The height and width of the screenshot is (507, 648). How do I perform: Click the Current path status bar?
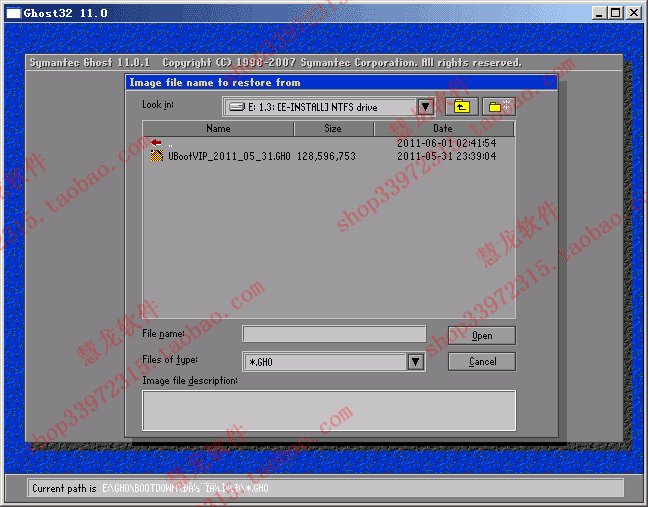[326, 488]
